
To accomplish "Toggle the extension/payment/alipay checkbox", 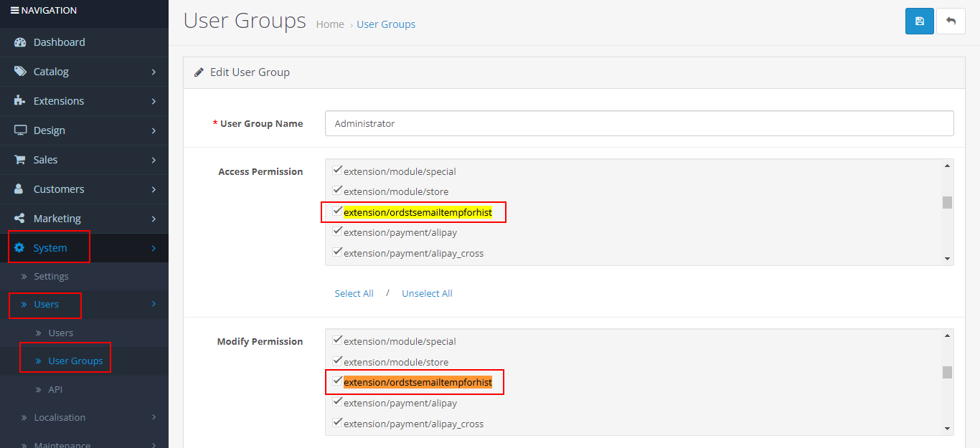I will pyautogui.click(x=337, y=230).
